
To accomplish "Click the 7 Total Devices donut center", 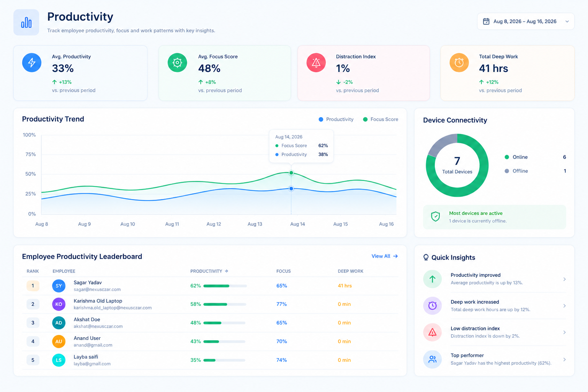I will coord(457,165).
